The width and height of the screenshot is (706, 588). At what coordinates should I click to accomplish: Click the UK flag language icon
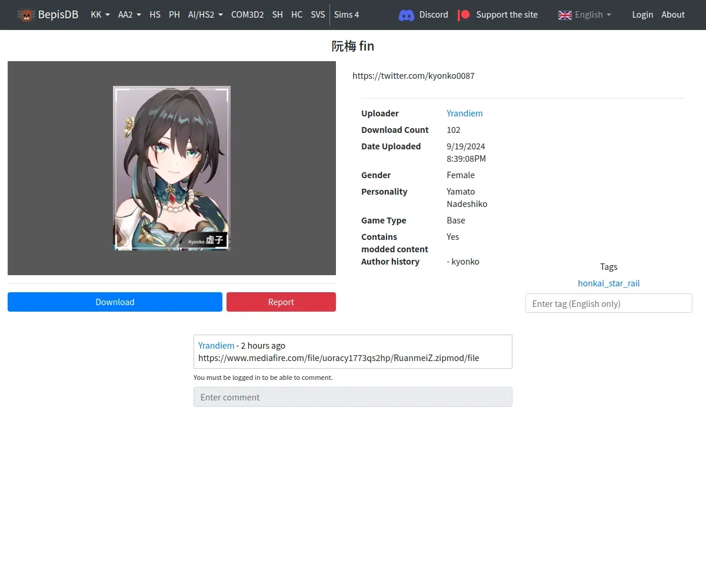pos(565,15)
